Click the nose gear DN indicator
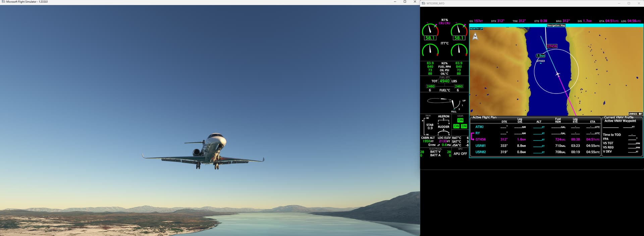This screenshot has height=236, width=644. pos(460,120)
